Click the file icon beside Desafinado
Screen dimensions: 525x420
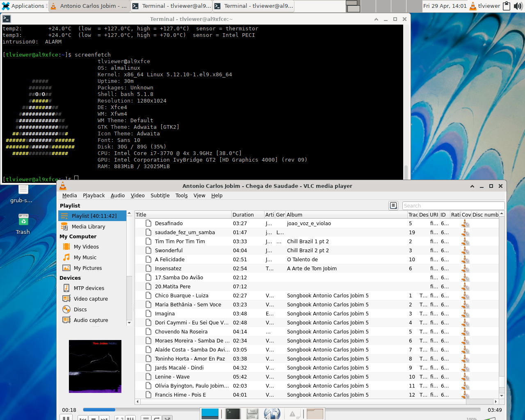click(148, 223)
